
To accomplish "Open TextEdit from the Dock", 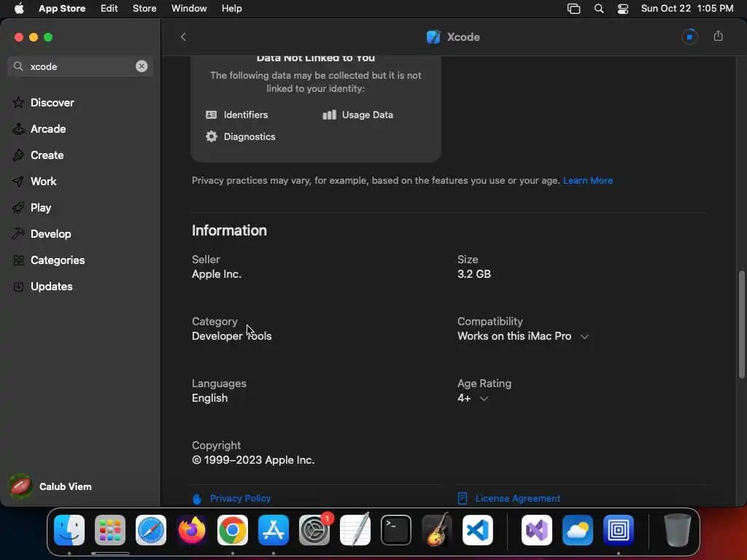I will pyautogui.click(x=355, y=529).
